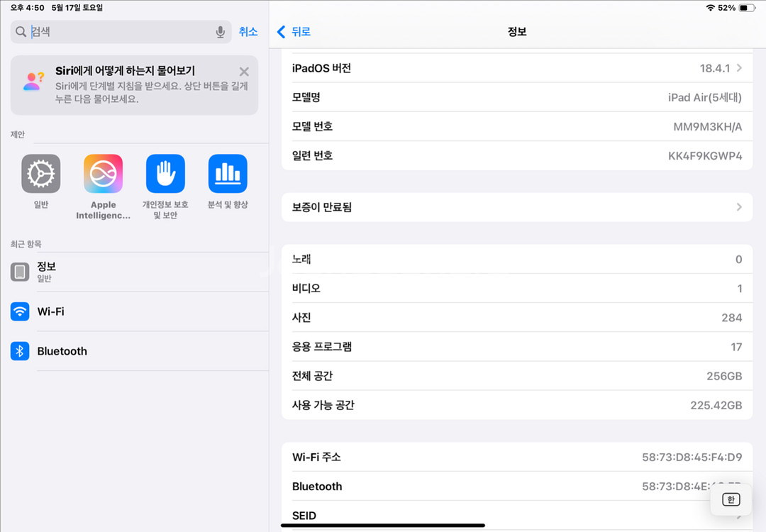
Task: Select the Bluetooth icon in recent items
Action: (20, 350)
